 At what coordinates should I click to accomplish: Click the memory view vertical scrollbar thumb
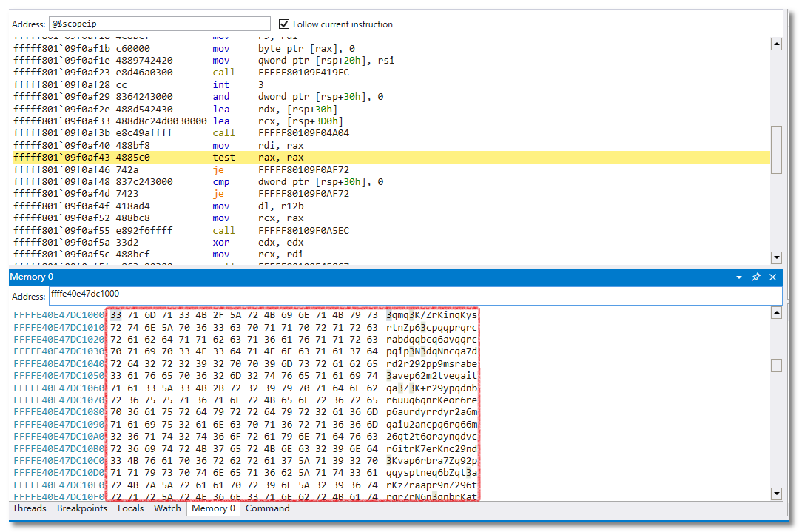(776, 366)
